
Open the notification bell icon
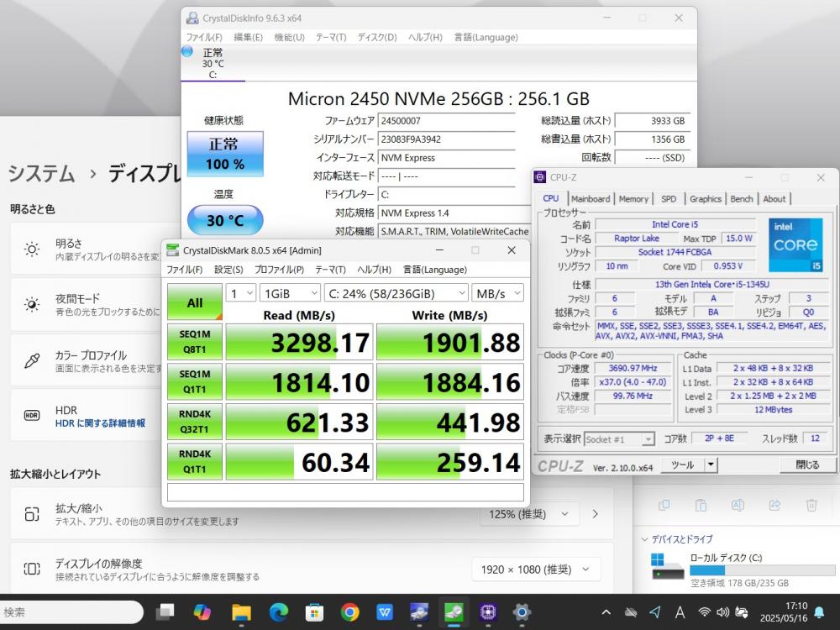tap(819, 612)
